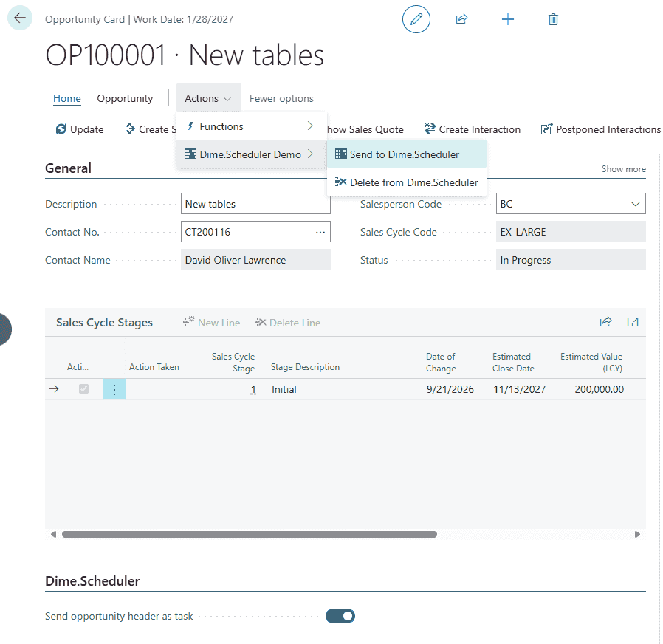
Task: Expand the Functions submenu
Action: (x=251, y=126)
